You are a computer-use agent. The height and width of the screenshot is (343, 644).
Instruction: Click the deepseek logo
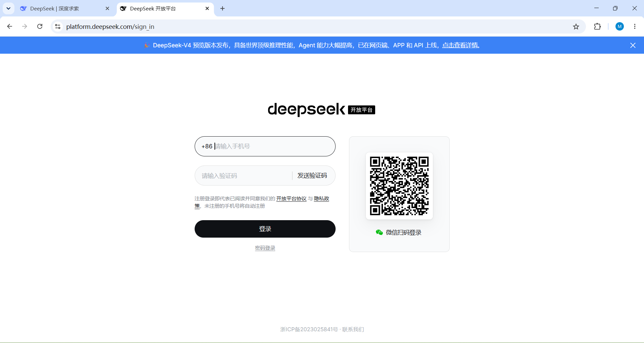(x=306, y=109)
